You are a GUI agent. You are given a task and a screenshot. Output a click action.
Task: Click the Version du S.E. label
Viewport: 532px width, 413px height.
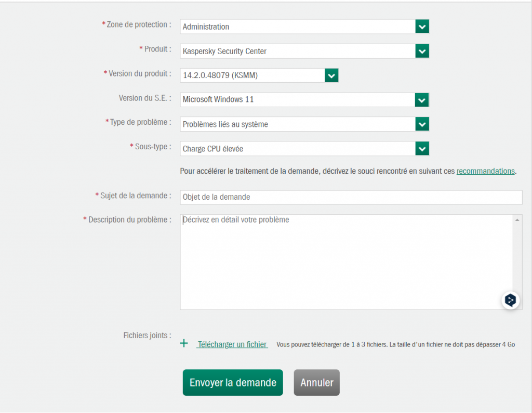pos(145,98)
